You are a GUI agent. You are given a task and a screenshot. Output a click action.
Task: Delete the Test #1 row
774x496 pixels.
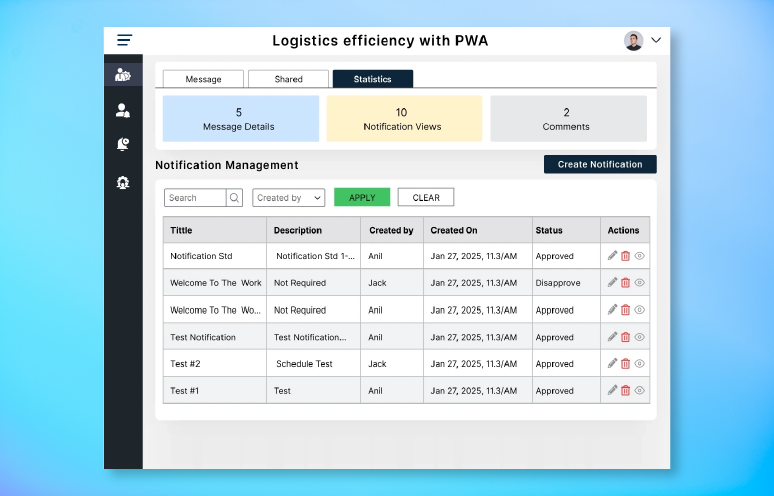pos(625,390)
